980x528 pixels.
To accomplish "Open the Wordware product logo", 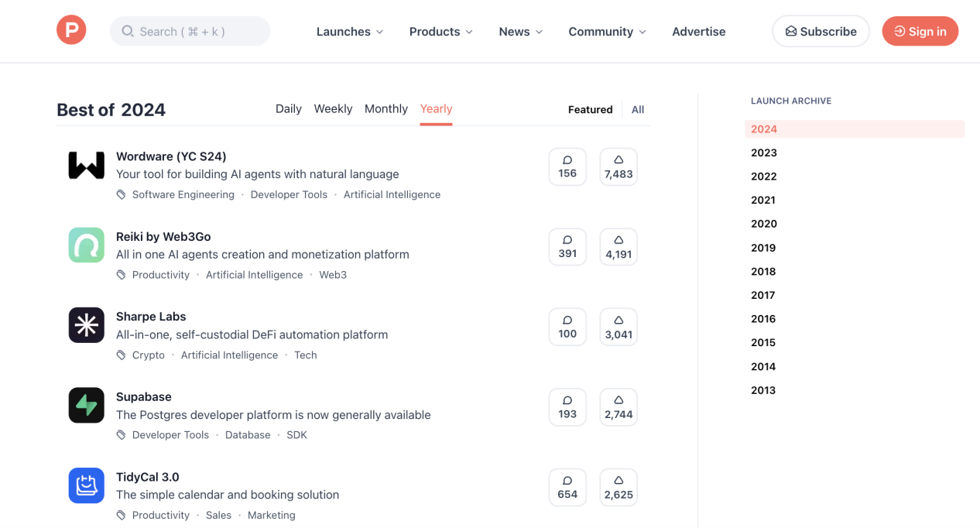I will point(87,166).
